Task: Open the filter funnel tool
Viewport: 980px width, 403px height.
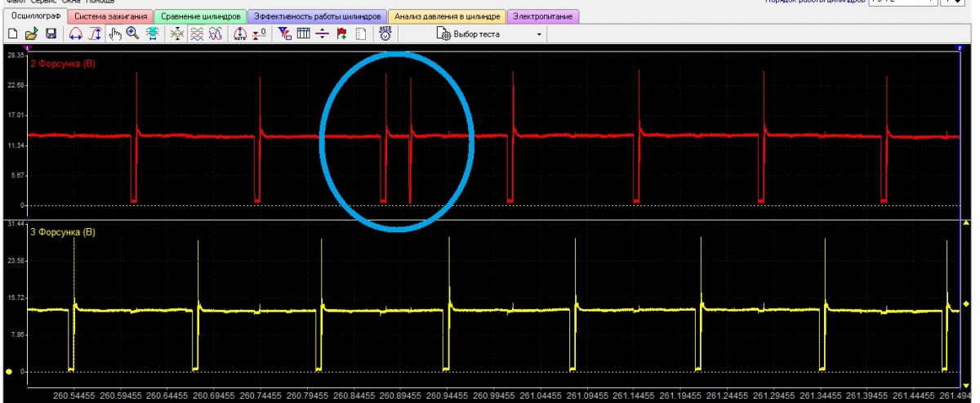Action: [x=284, y=34]
